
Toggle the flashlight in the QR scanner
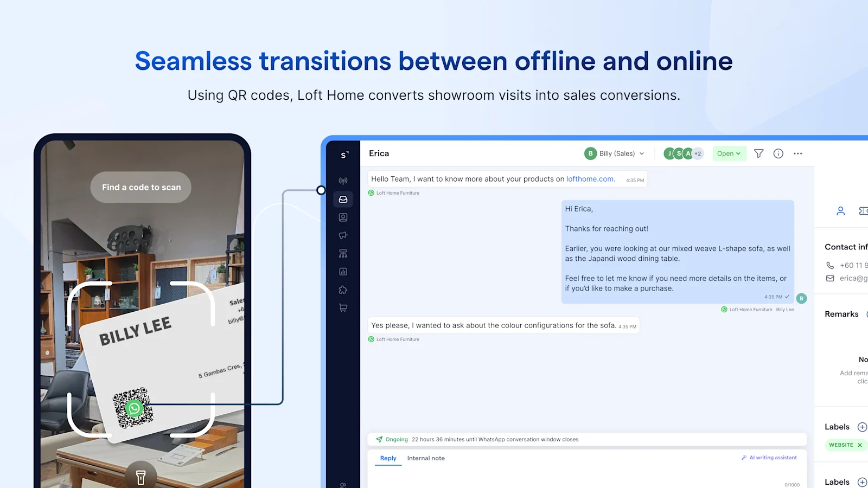141,476
